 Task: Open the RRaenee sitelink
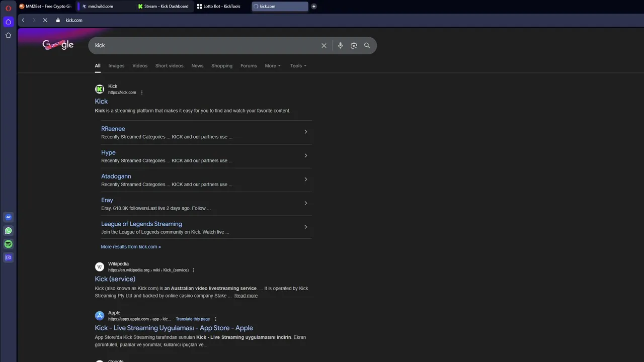pyautogui.click(x=113, y=129)
